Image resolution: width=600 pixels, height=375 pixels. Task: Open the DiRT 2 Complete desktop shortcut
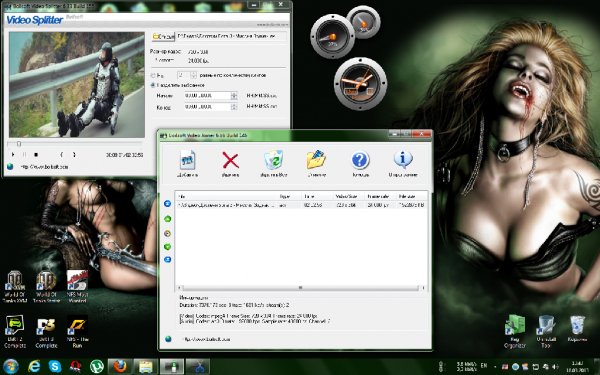pyautogui.click(x=15, y=331)
